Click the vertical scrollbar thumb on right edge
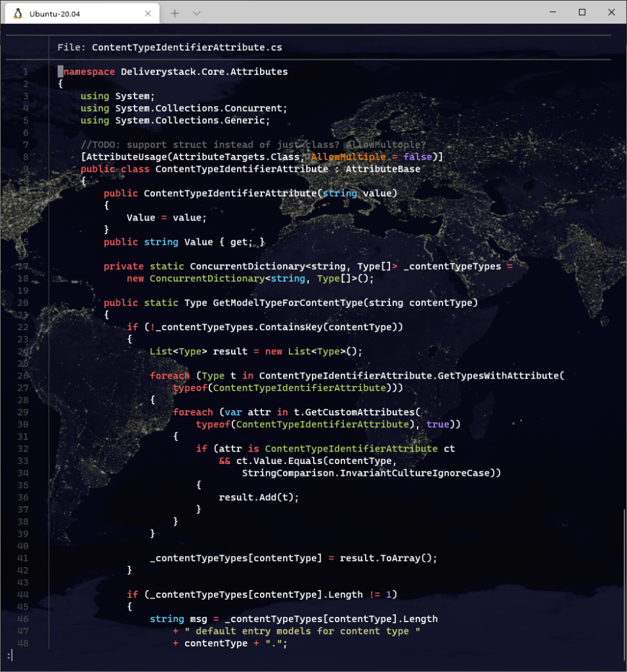627x672 pixels. pos(624,584)
